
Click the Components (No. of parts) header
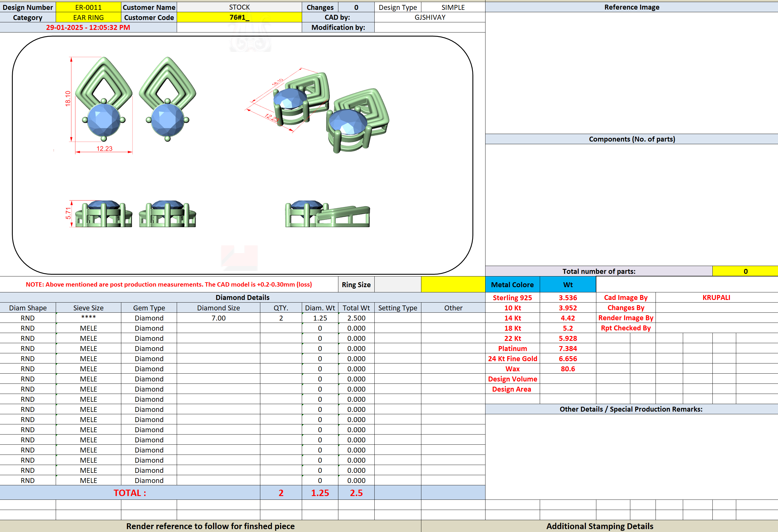click(632, 139)
